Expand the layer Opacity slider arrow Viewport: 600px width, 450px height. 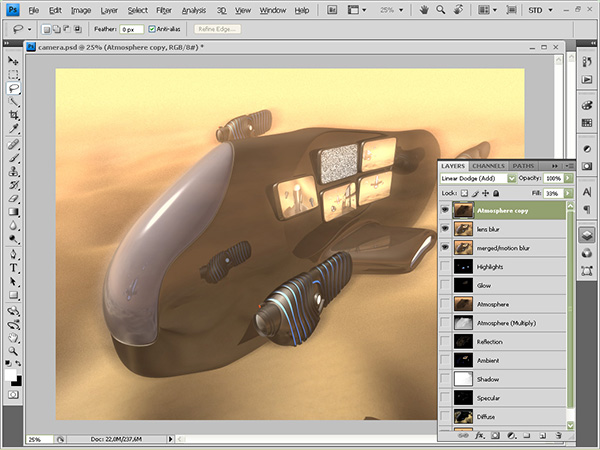pos(569,178)
